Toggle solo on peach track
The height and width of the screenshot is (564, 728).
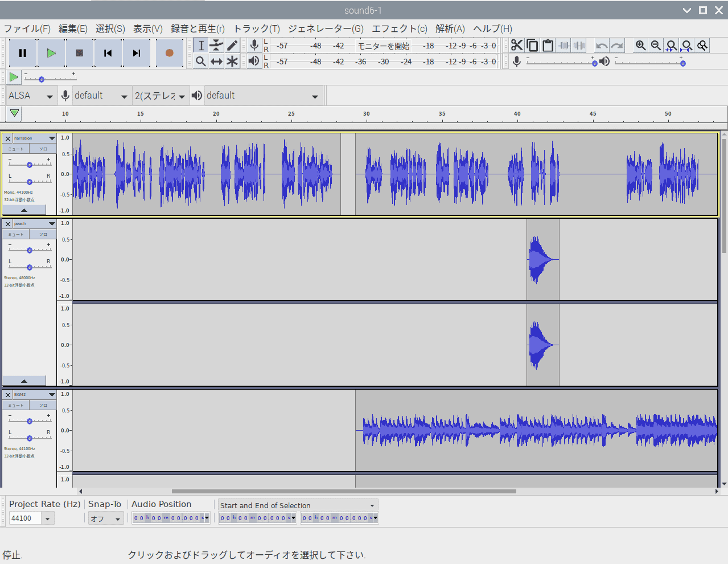point(43,234)
